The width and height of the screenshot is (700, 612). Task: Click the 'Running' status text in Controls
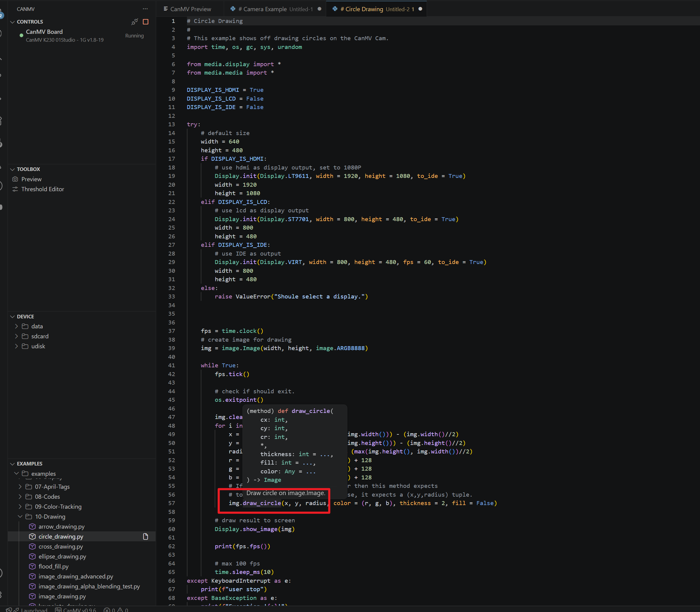[x=135, y=36]
